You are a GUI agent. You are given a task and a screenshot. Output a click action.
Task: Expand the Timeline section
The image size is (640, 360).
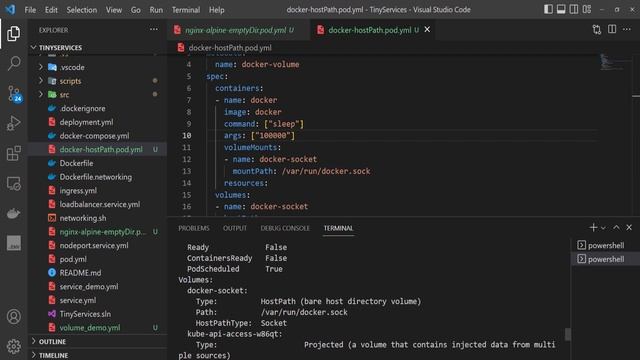tap(98, 355)
